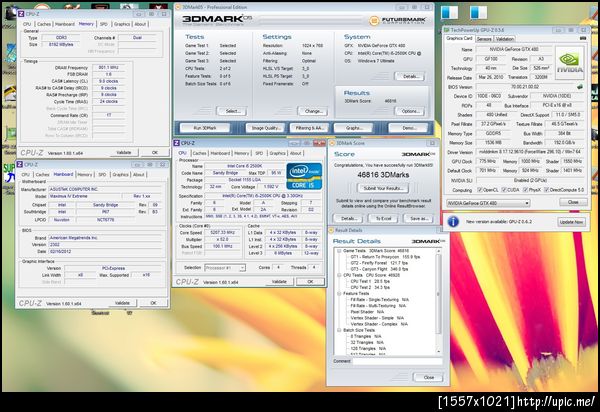
Task: Click the Update Now button
Action: point(571,222)
